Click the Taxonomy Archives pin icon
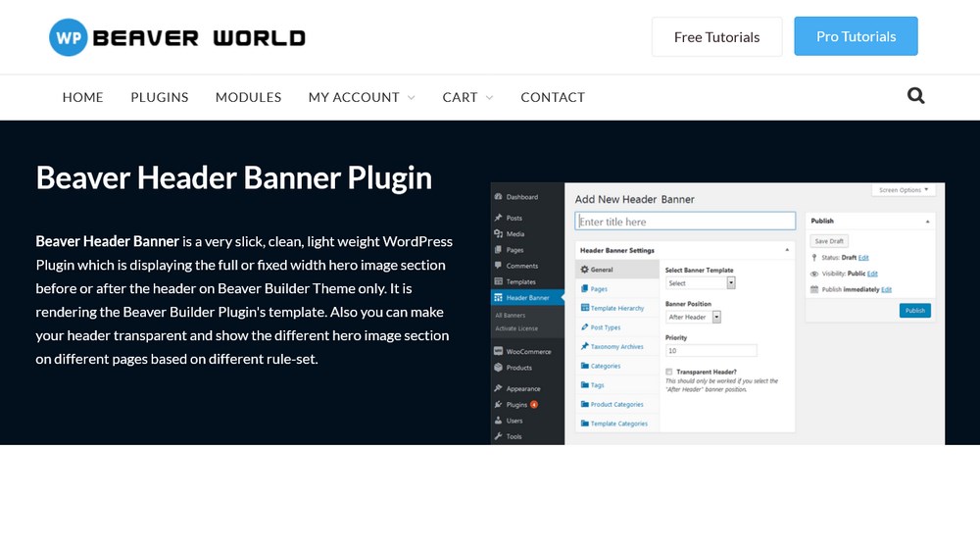 [584, 346]
